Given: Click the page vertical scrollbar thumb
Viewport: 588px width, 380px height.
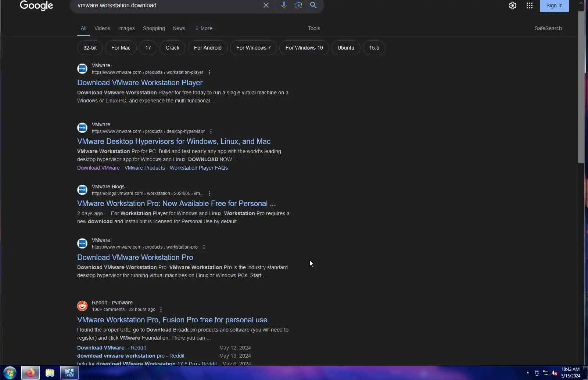Looking at the screenshot, I should (x=581, y=87).
